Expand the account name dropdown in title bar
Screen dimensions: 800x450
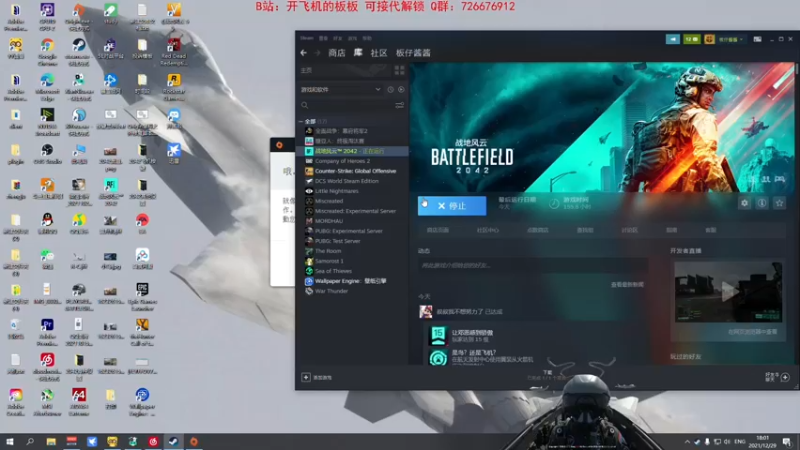pos(731,39)
